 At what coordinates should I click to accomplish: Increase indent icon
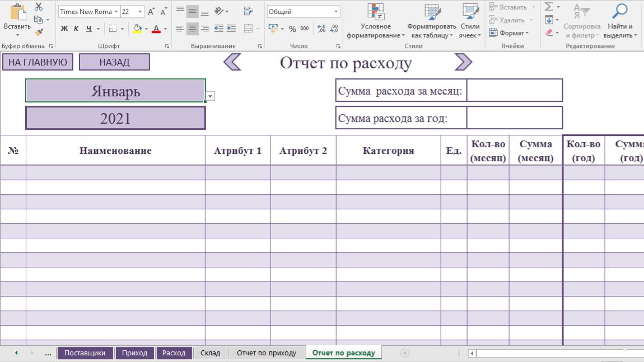coord(231,29)
